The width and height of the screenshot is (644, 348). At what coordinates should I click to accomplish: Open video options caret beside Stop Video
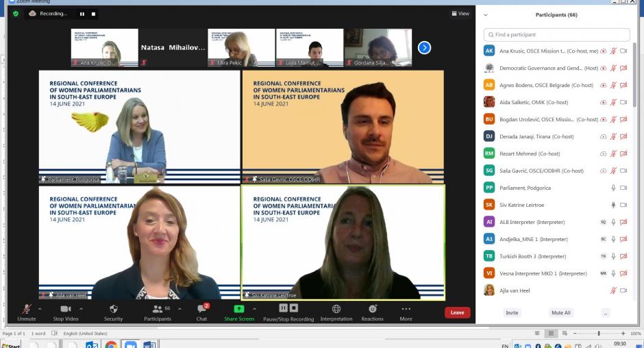[81, 308]
